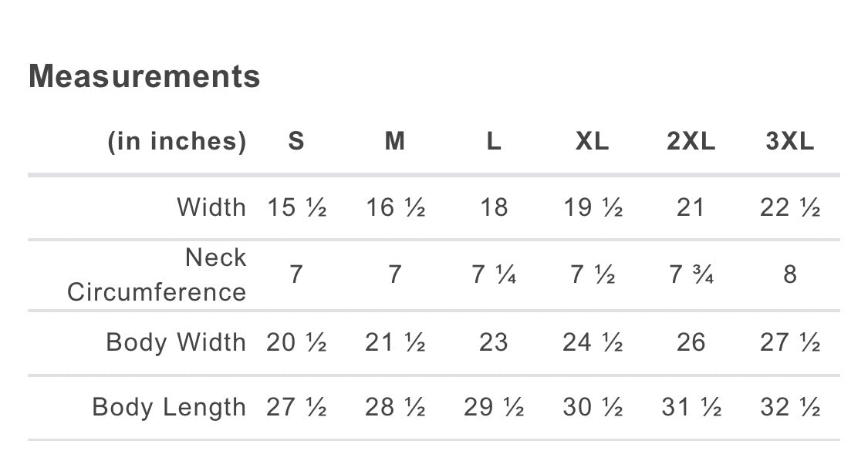Image resolution: width=868 pixels, height=471 pixels.
Task: Click Body Length value for size S
Action: [x=296, y=407]
